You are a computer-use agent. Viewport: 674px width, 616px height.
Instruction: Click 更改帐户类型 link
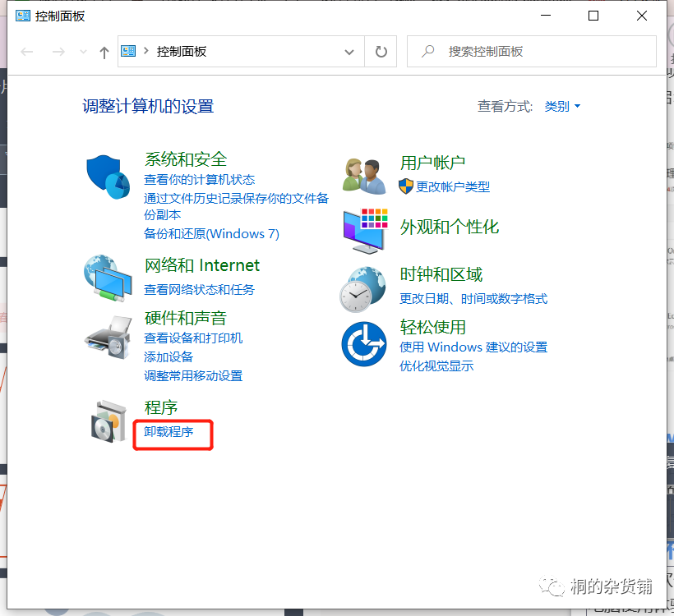[x=452, y=186]
